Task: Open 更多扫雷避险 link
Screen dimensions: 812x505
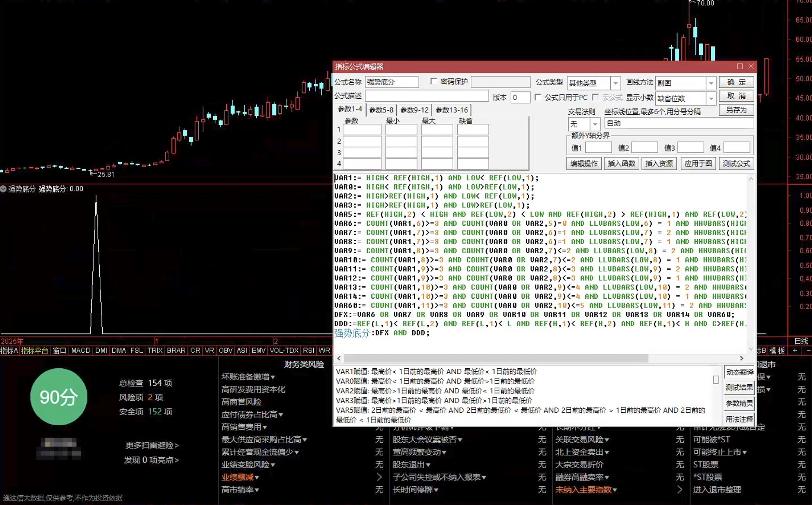Action: pyautogui.click(x=152, y=445)
